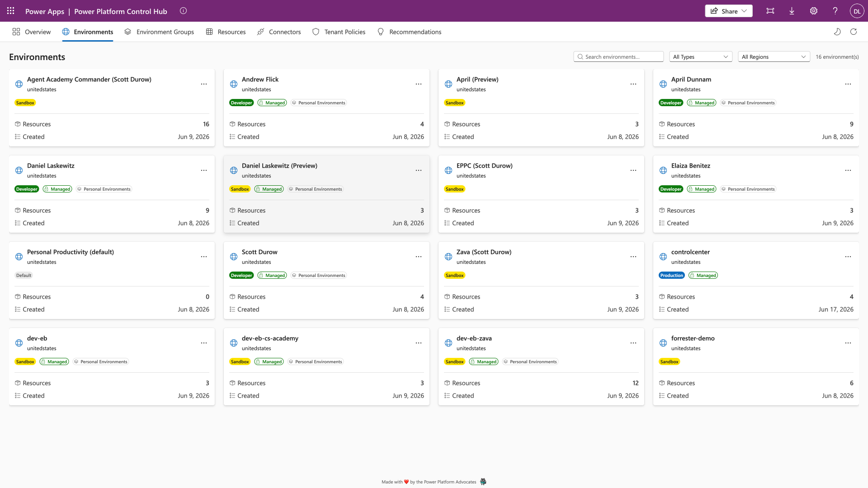
Task: Switch to the Overview tab
Action: [32, 32]
